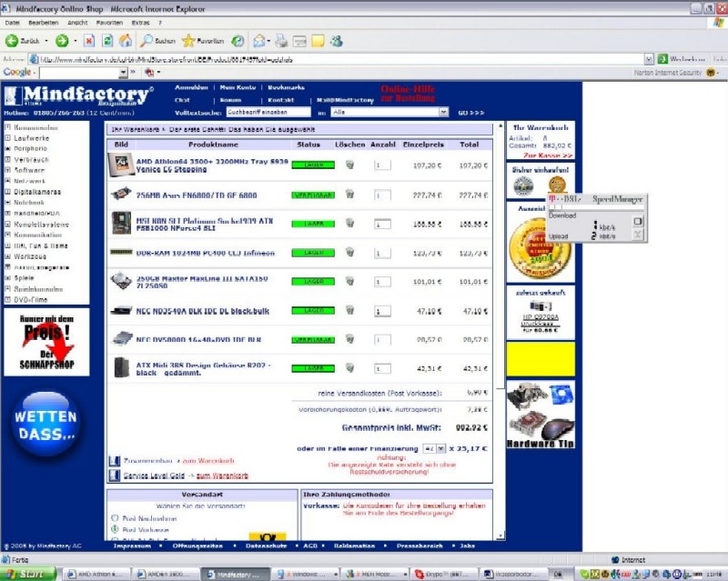The image size is (728, 581).
Task: Click the Norton Internet Security icon
Action: pyautogui.click(x=711, y=73)
